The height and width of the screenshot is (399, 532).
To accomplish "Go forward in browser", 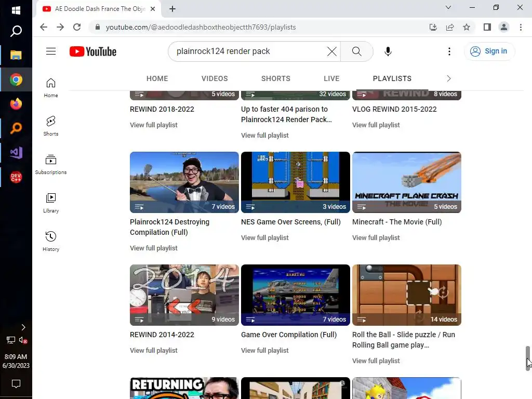I will pos(60,27).
